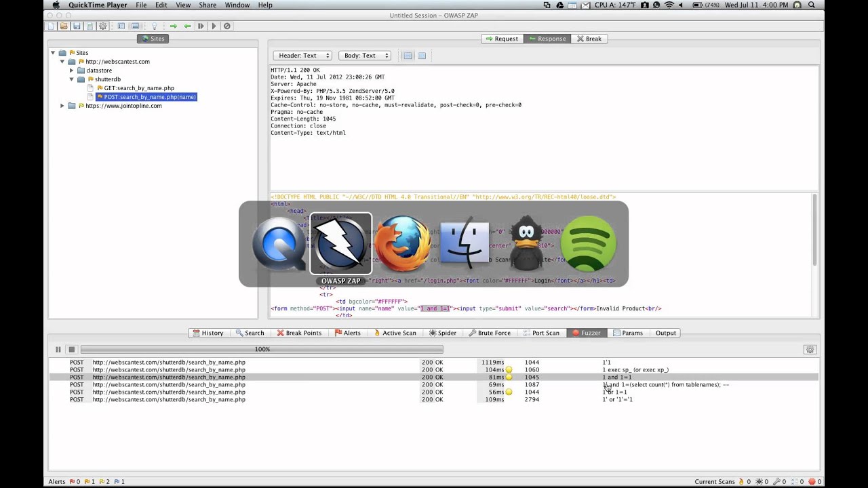Expand the https://www.jointopline.com node

pos(62,105)
